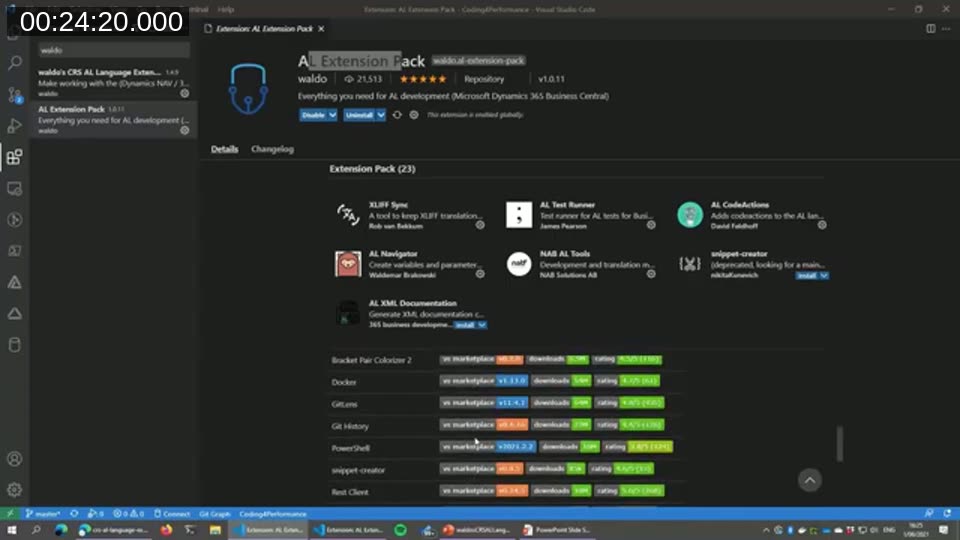
Task: Click the GitLens vs marketplace badge
Action: (483, 403)
